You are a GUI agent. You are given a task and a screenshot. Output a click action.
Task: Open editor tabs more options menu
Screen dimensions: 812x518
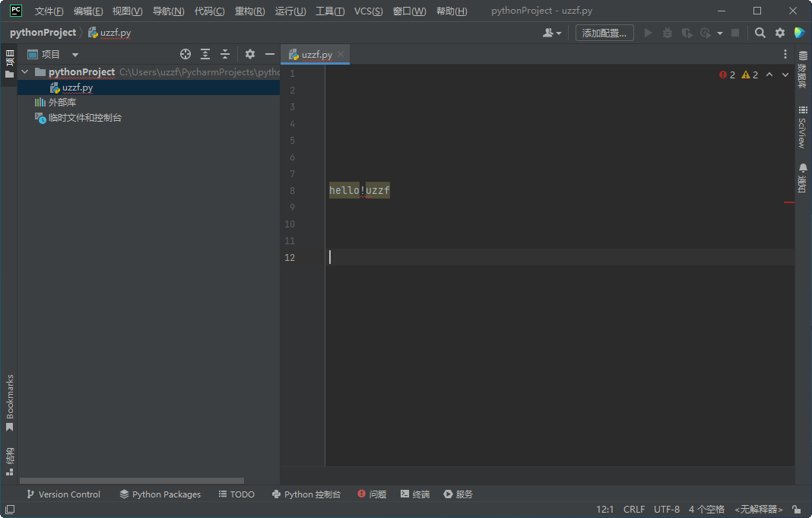pos(785,54)
